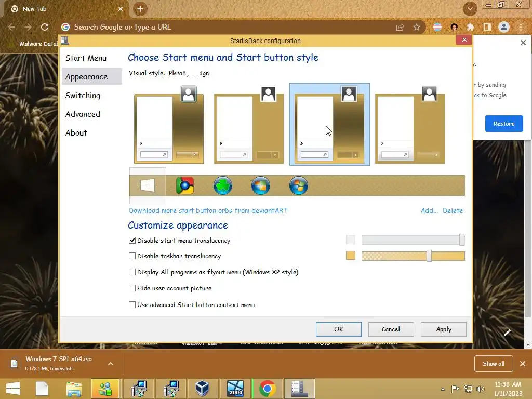
Task: Confirm settings with OK button
Action: point(339,329)
